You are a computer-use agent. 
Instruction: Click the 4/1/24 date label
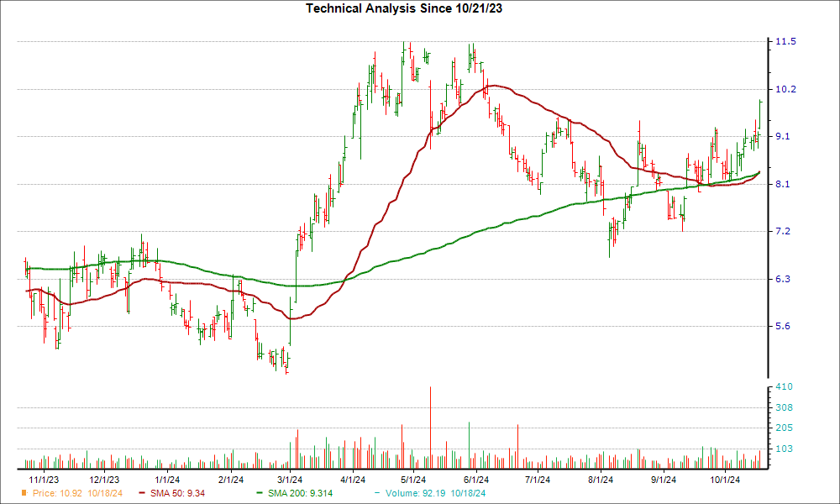coord(353,480)
